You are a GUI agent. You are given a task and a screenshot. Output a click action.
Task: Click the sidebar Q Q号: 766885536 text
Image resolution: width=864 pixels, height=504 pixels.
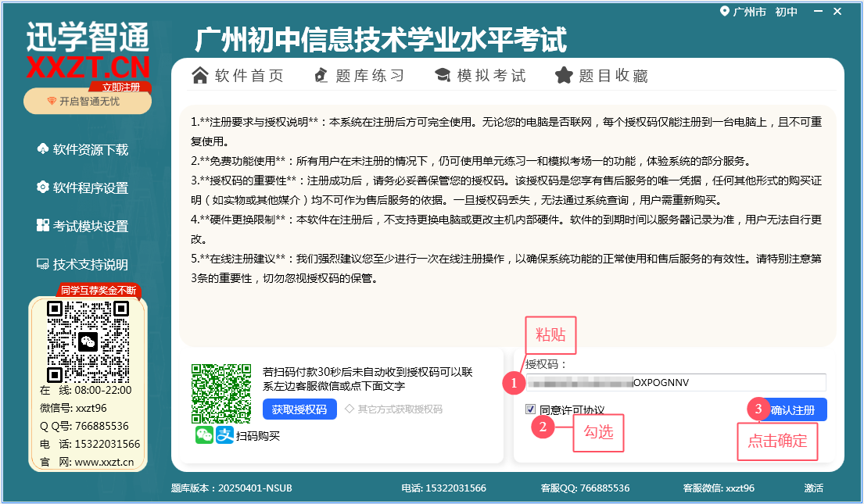tap(84, 426)
